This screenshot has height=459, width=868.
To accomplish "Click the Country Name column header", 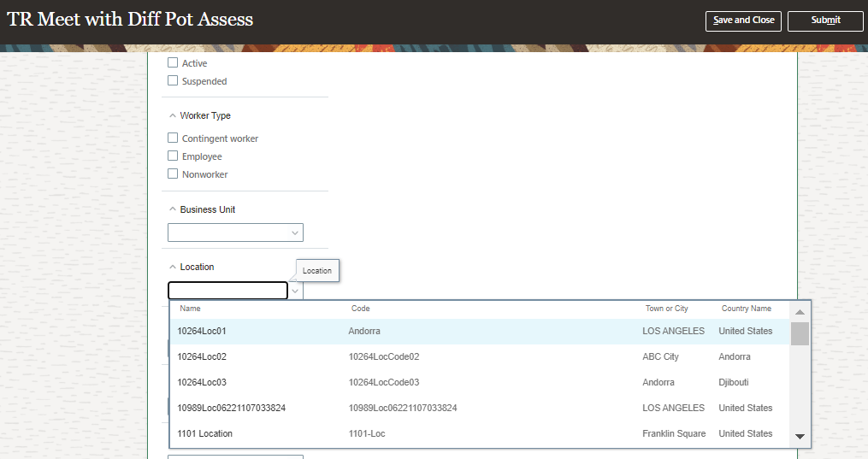I will tap(747, 309).
